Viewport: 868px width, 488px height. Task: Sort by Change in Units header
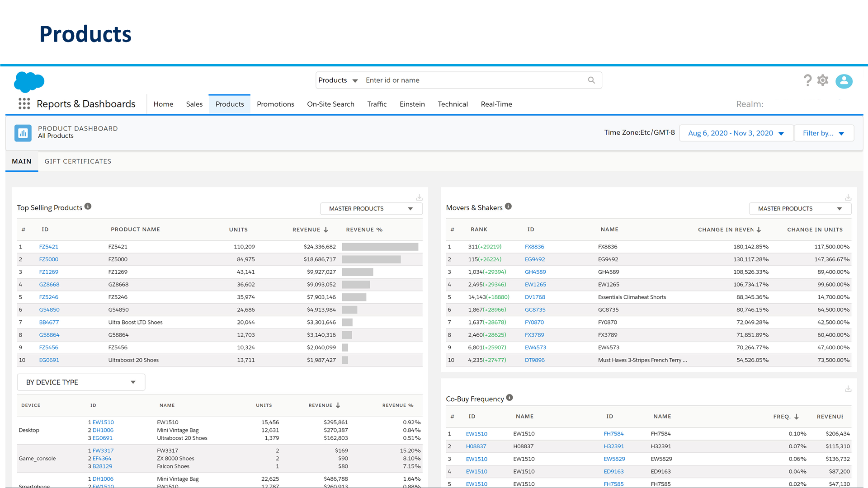(815, 230)
